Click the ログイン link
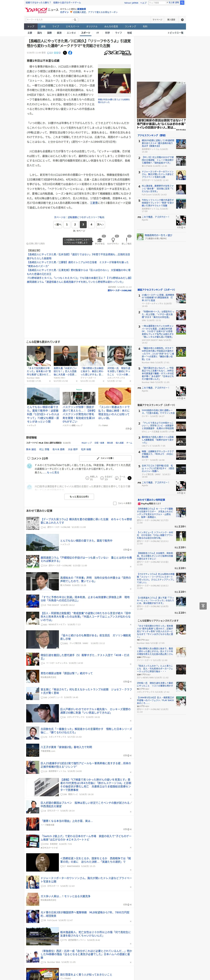 64,12
